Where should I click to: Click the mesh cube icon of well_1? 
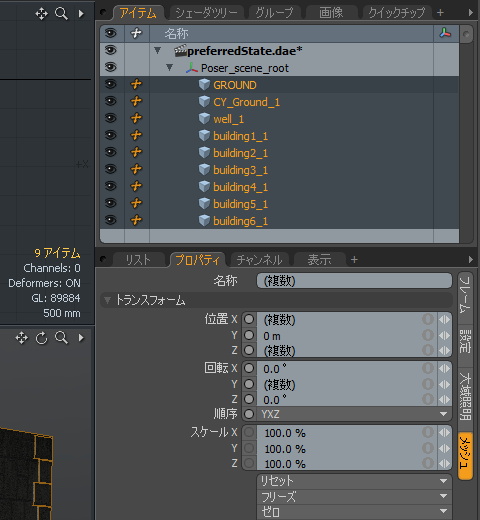click(204, 118)
